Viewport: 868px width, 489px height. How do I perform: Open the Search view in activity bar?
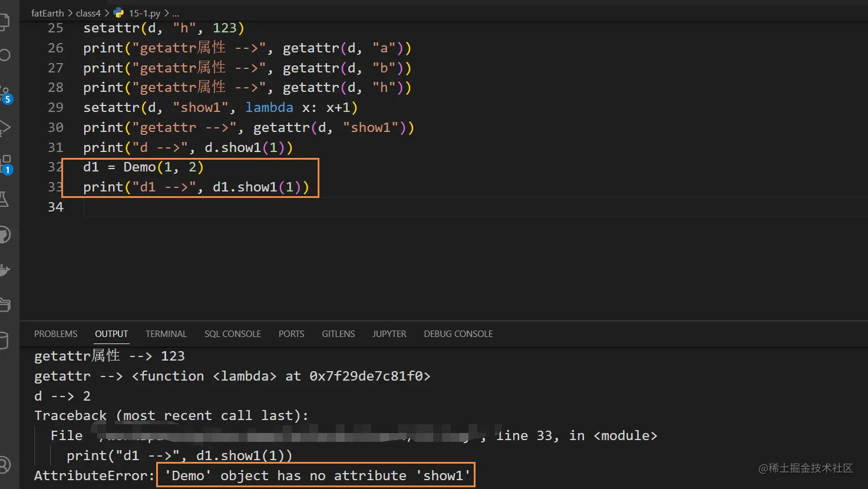click(x=5, y=55)
